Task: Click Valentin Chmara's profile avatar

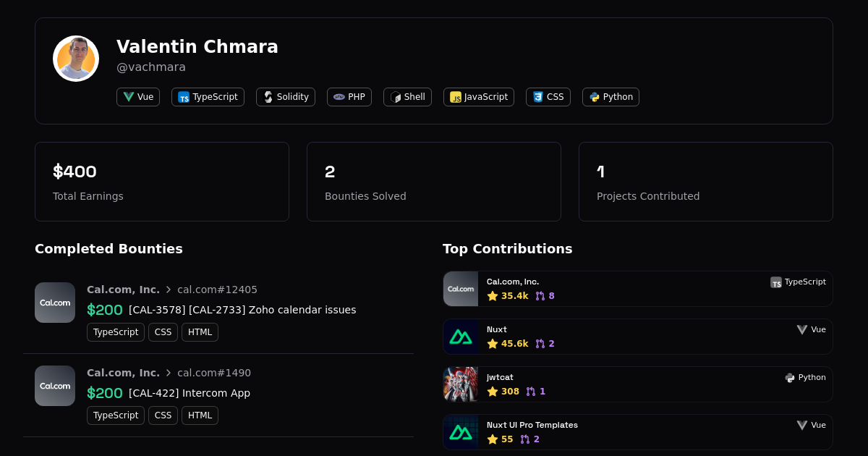Action: (76, 59)
